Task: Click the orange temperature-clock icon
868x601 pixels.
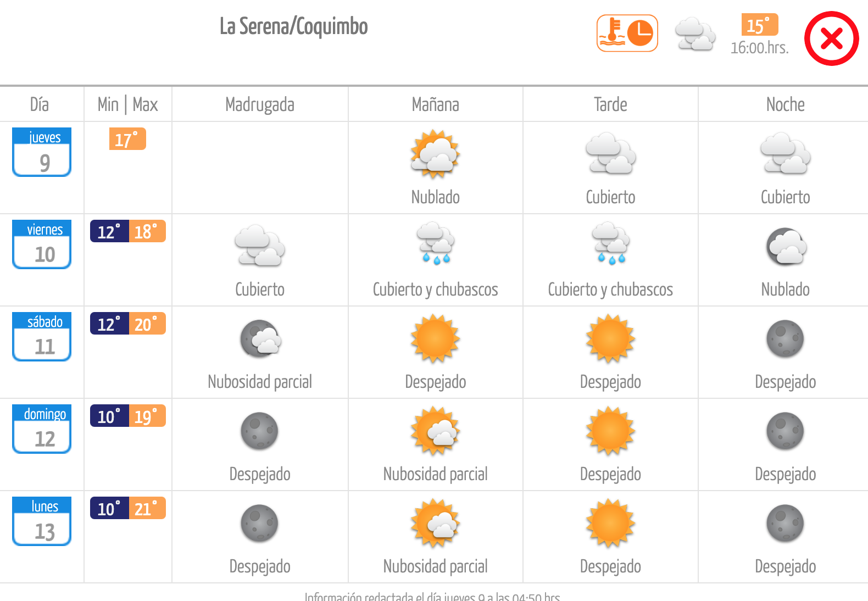Action: click(x=627, y=34)
